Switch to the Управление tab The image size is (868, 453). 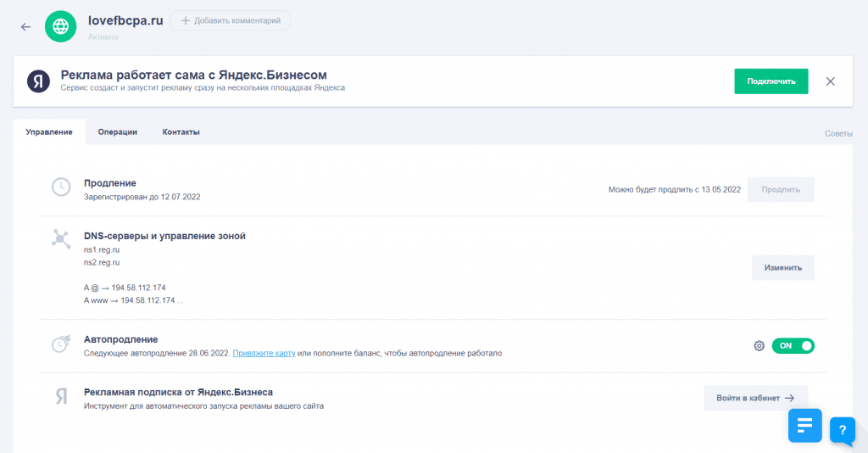[x=49, y=131]
